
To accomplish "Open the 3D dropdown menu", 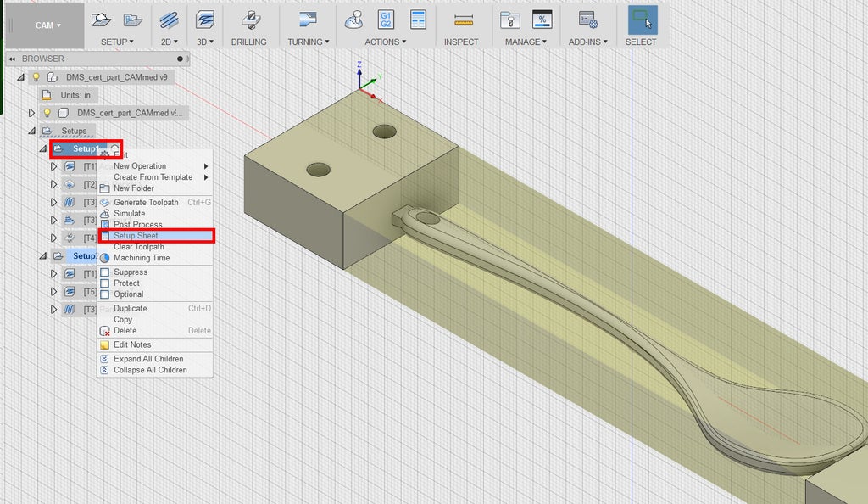I will (205, 42).
